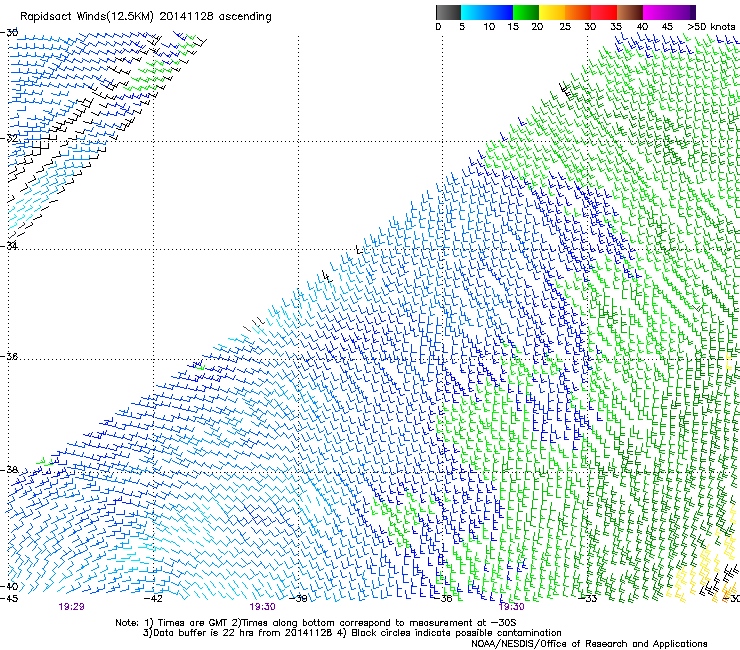This screenshot has height=650, width=740.
Task: Click the '35' legend scale label
Action: click(x=616, y=27)
